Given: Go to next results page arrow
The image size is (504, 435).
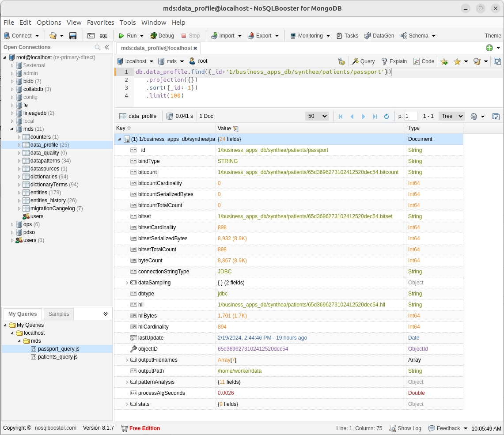Looking at the screenshot, I should pyautogui.click(x=364, y=117).
